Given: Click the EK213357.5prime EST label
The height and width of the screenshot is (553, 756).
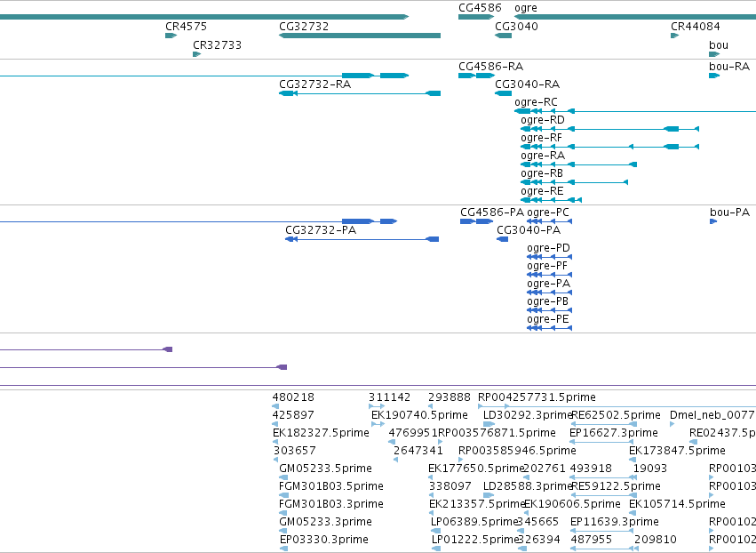Looking at the screenshot, I should click(476, 505).
